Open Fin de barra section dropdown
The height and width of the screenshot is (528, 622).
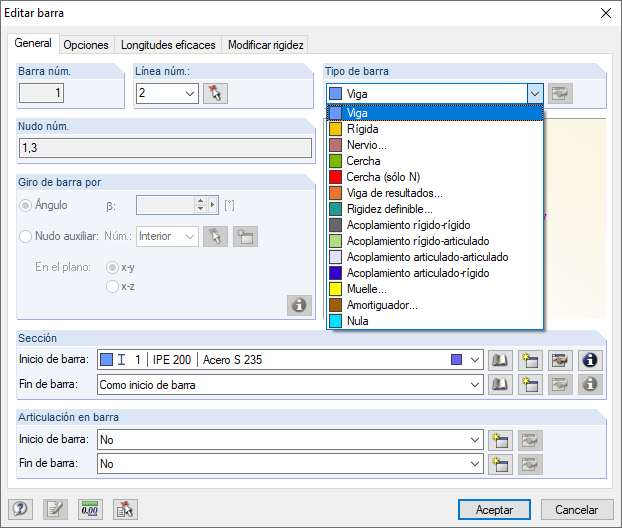[474, 384]
